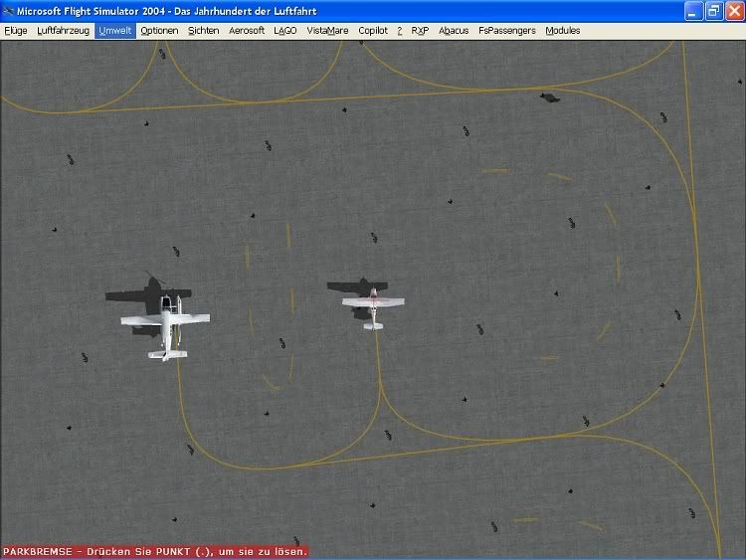
Task: Open the Optionen menu
Action: (159, 31)
